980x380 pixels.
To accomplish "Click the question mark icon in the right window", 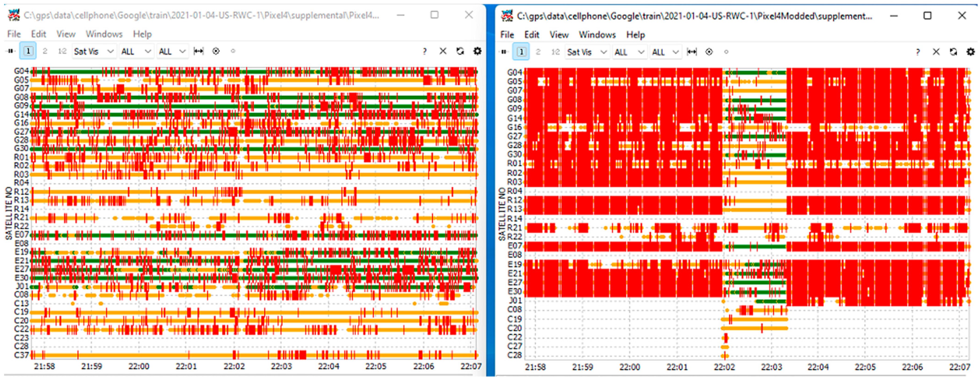I will [918, 52].
